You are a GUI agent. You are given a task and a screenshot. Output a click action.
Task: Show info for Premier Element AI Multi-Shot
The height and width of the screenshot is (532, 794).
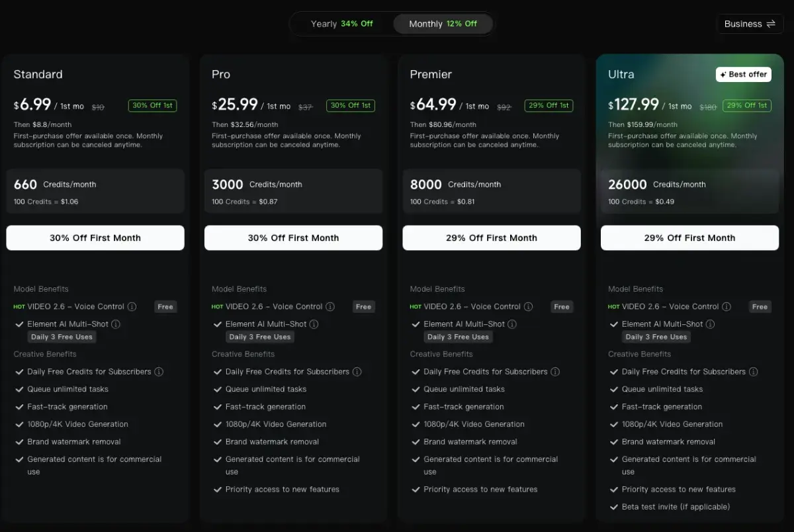click(512, 324)
